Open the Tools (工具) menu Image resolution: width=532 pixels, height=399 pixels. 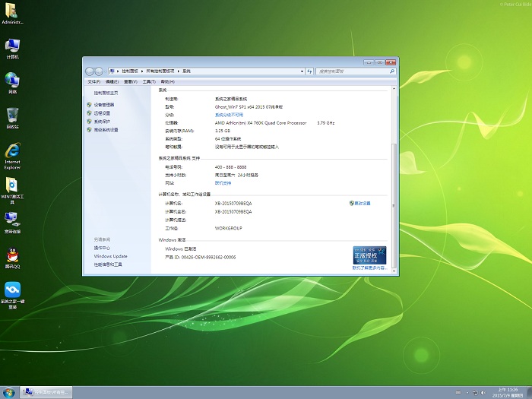tap(149, 81)
